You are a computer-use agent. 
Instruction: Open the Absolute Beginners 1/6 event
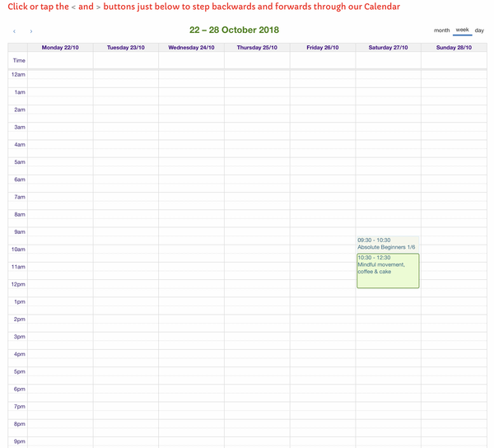tap(388, 244)
